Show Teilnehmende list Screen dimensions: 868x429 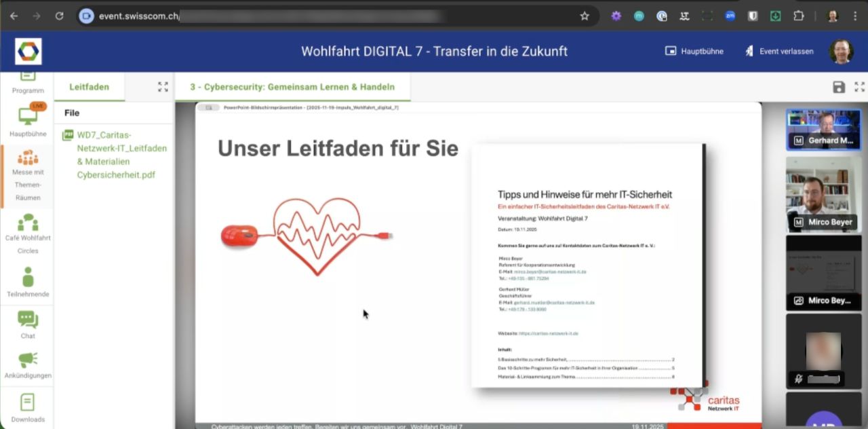(28, 282)
